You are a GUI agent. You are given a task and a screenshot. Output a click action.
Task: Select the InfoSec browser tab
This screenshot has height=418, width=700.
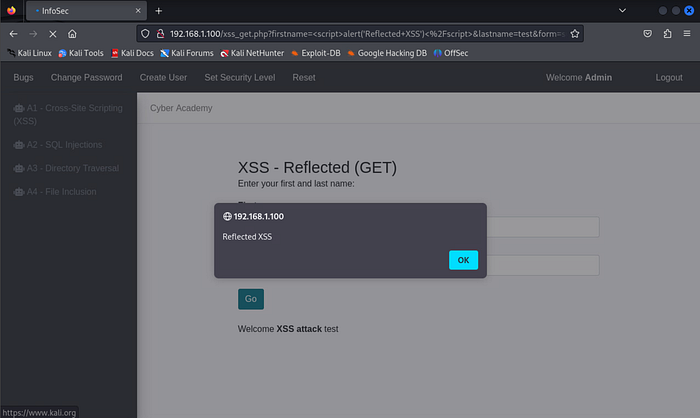(86, 11)
